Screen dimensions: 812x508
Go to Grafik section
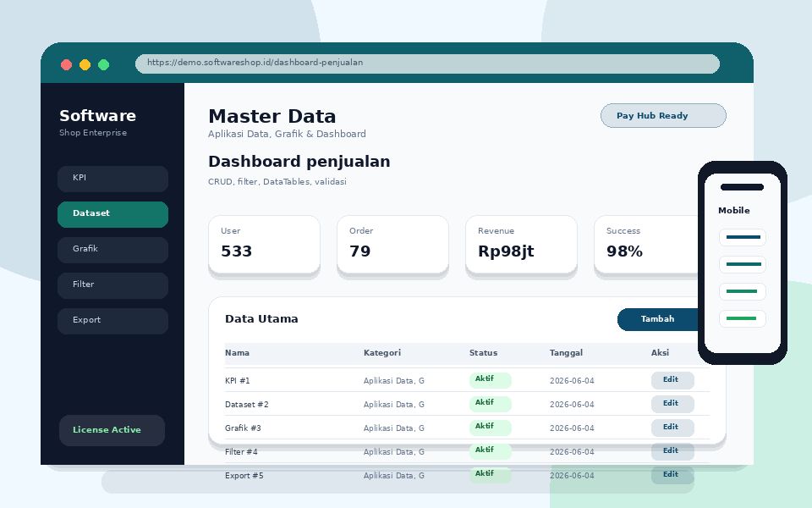[x=112, y=249]
